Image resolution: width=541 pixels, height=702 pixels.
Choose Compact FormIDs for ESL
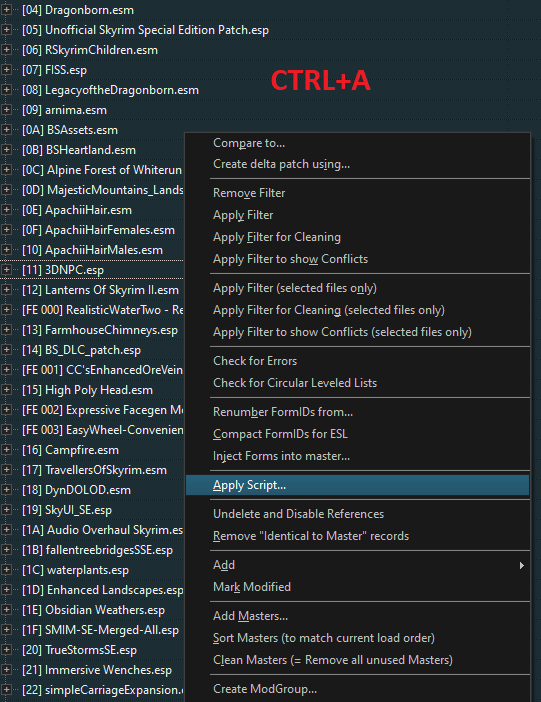tap(280, 434)
